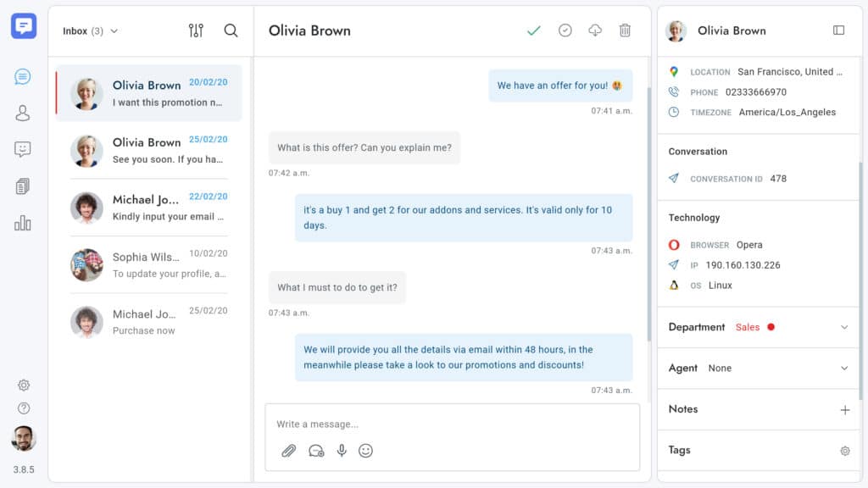Open the Reports chart section in sidebar
This screenshot has height=488, width=868.
23,223
